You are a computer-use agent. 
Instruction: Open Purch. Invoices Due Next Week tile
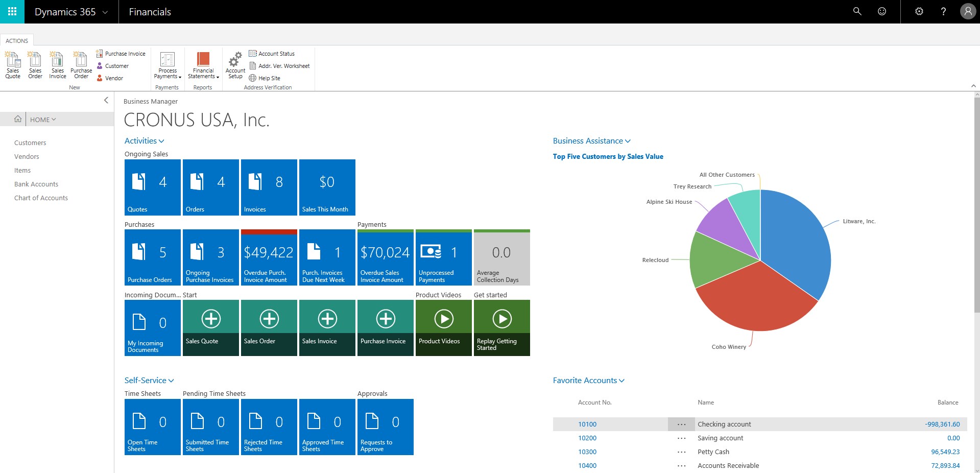pyautogui.click(x=327, y=257)
